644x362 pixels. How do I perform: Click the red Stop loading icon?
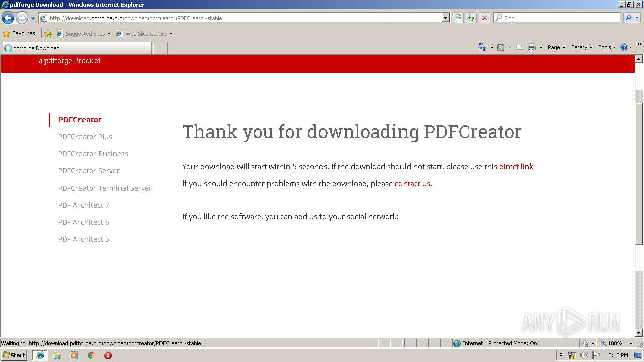485,18
